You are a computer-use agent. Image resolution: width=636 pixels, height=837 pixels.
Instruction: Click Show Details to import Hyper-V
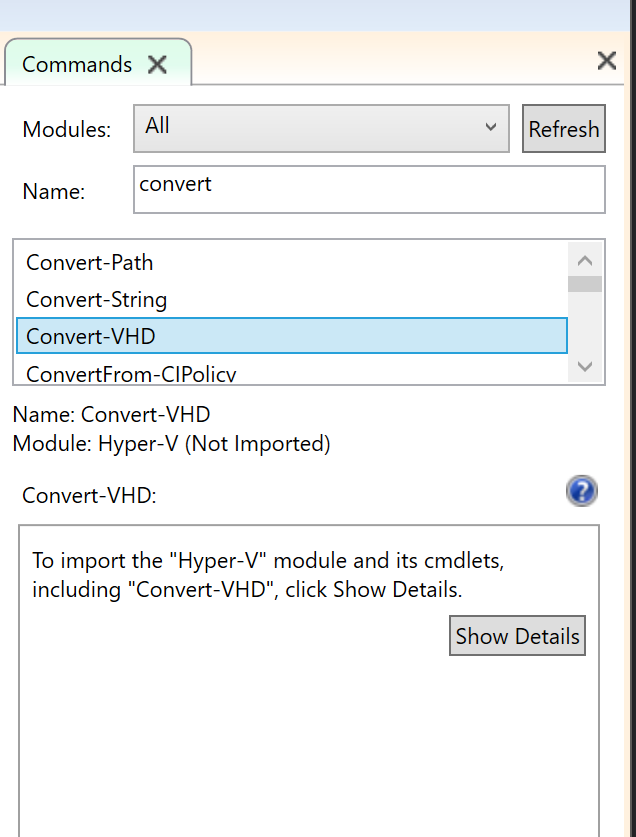(x=517, y=636)
